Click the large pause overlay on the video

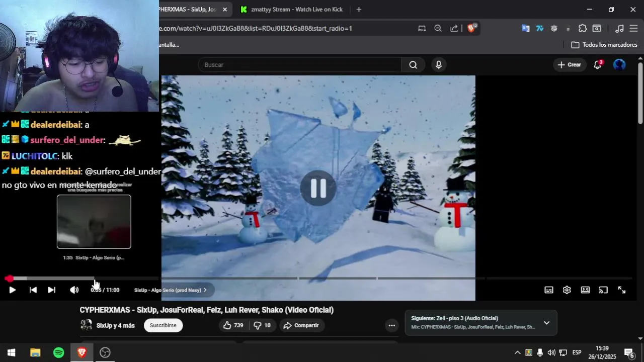pos(318,188)
